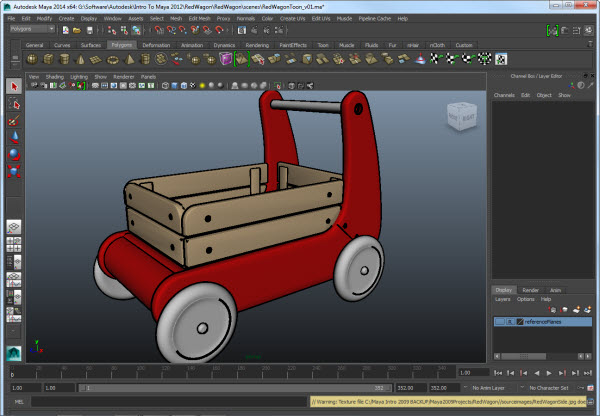Pick the Move tool cone icon

[x=14, y=137]
